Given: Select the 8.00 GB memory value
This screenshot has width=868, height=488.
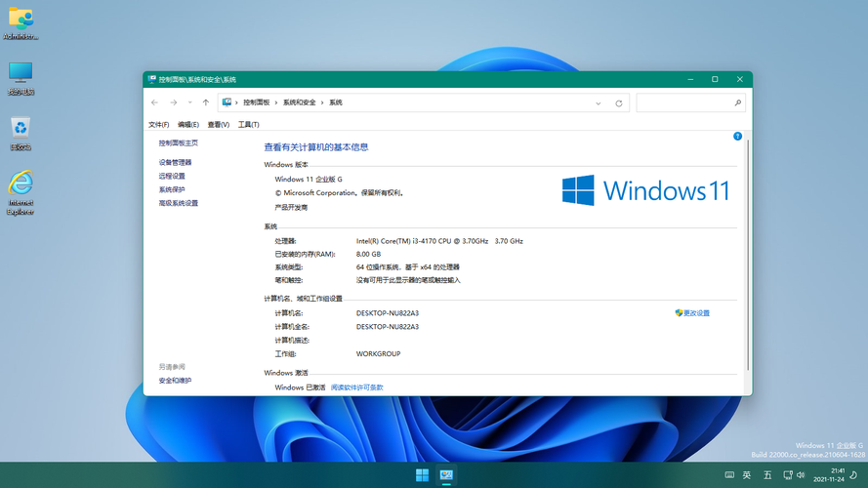Looking at the screenshot, I should pyautogui.click(x=368, y=254).
